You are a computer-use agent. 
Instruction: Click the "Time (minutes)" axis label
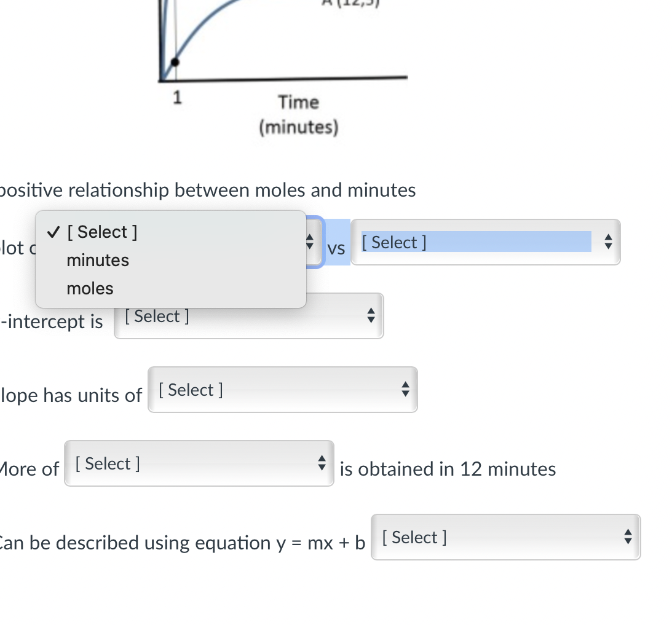(298, 114)
